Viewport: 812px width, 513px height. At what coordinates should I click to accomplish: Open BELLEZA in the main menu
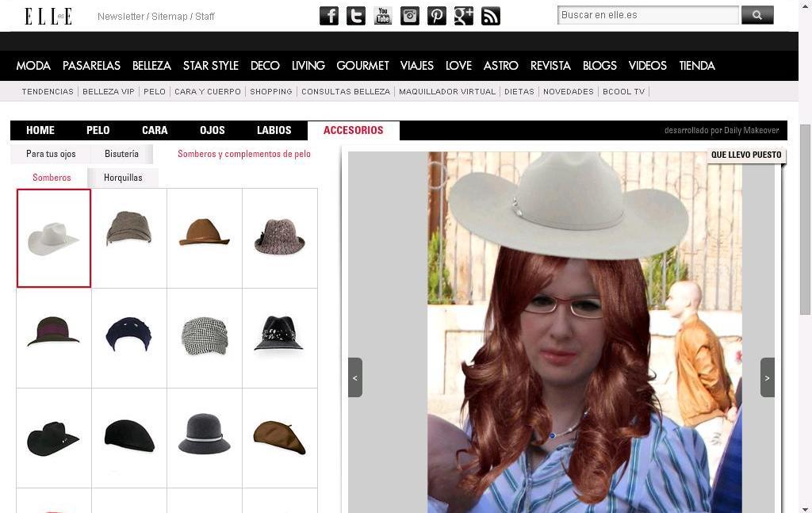point(151,66)
